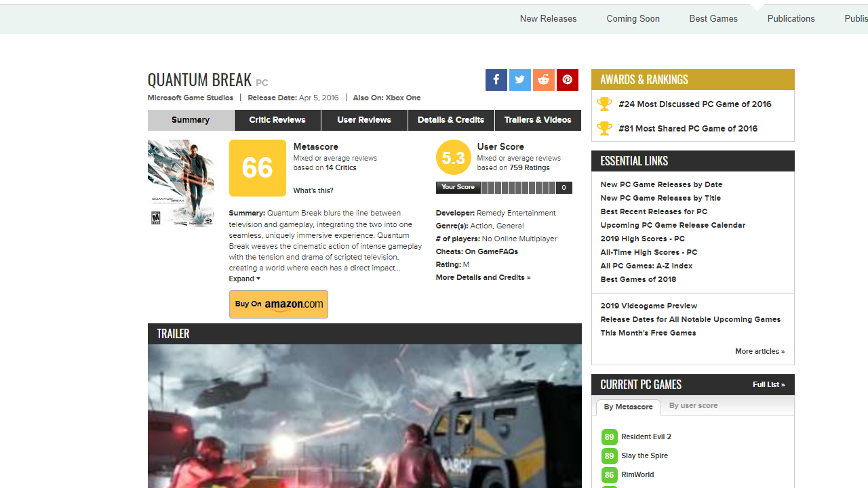Click trophy icon beside #24 Most Discussed
The image size is (868, 488).
[604, 104]
